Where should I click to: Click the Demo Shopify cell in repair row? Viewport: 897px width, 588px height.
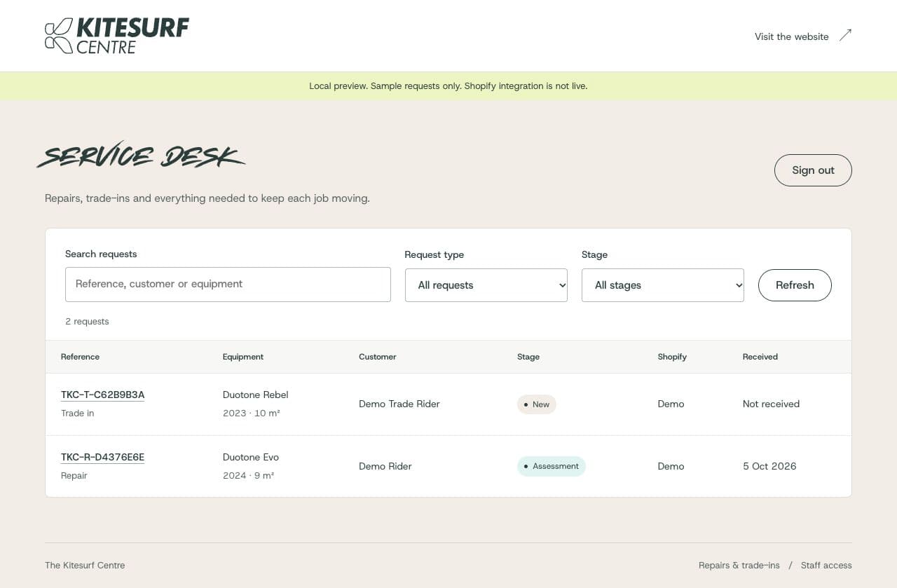pos(671,466)
